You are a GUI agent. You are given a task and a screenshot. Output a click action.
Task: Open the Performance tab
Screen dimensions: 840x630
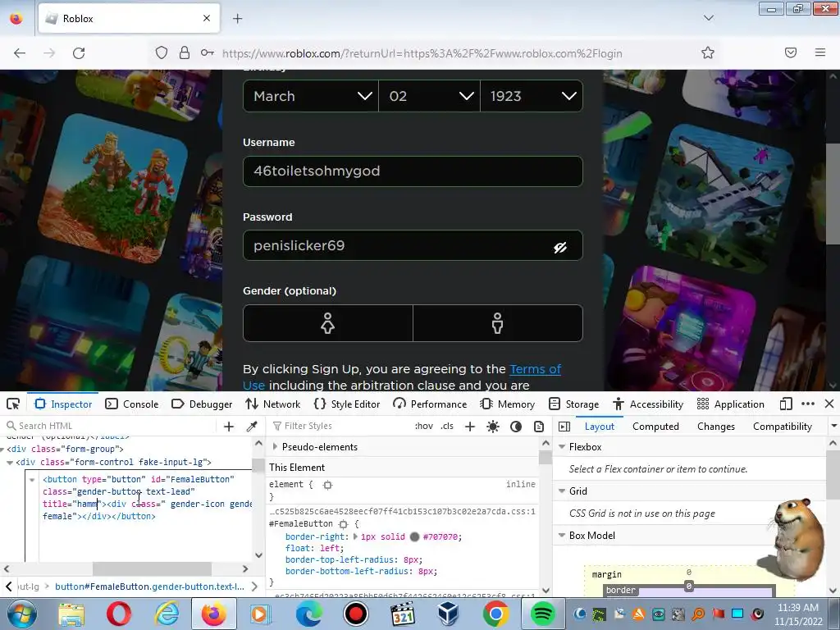[430, 404]
